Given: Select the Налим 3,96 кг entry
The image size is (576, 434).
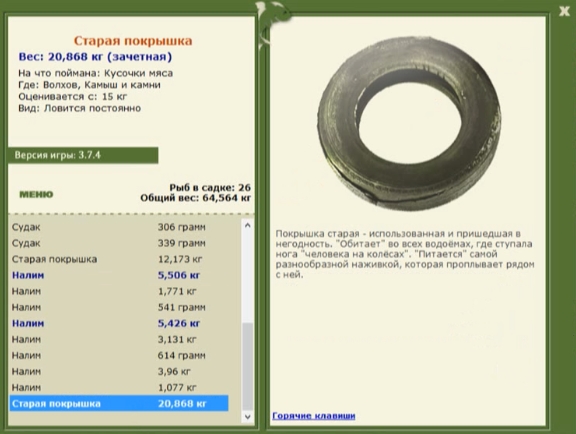Looking at the screenshot, I should pyautogui.click(x=119, y=372).
